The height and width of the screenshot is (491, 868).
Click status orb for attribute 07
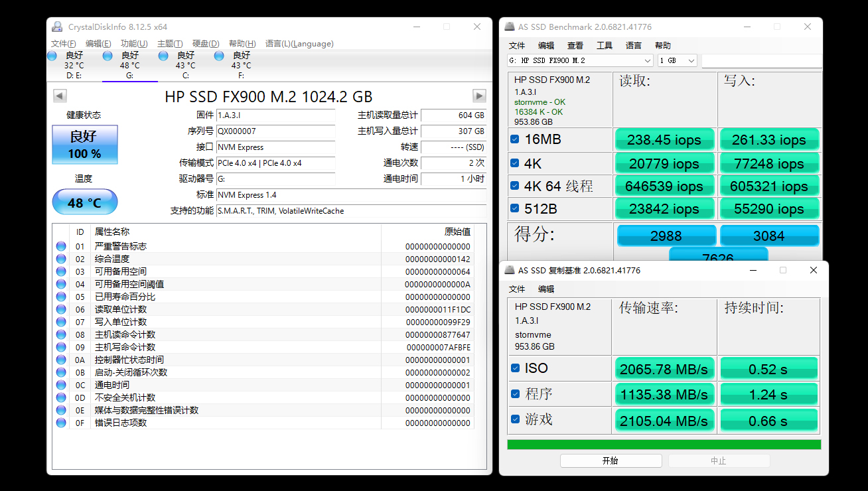(61, 322)
